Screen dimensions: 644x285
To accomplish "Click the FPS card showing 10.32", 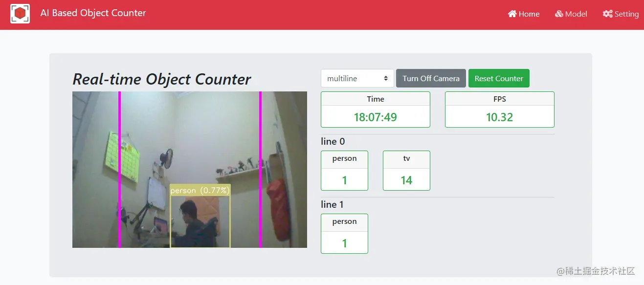I will pos(500,110).
